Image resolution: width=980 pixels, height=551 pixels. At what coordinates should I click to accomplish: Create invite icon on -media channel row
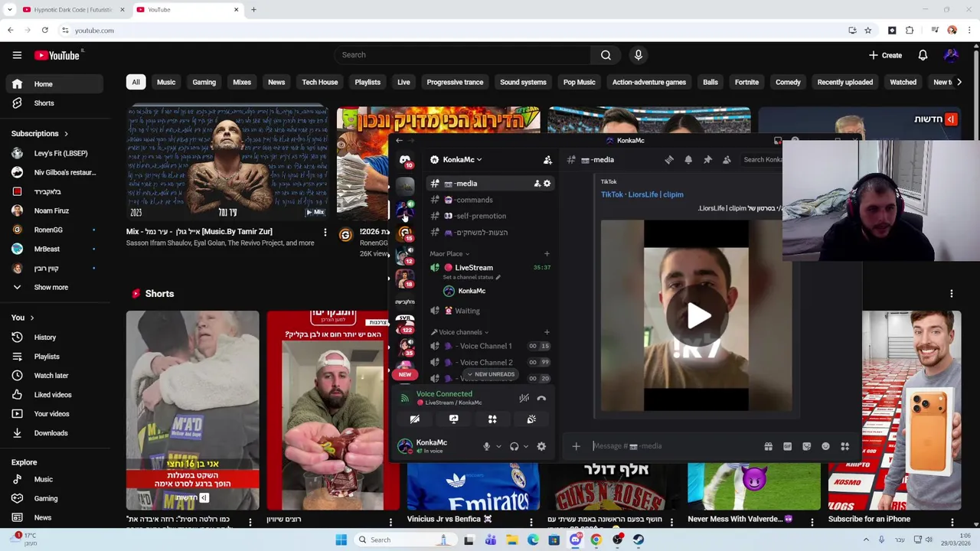tap(537, 184)
